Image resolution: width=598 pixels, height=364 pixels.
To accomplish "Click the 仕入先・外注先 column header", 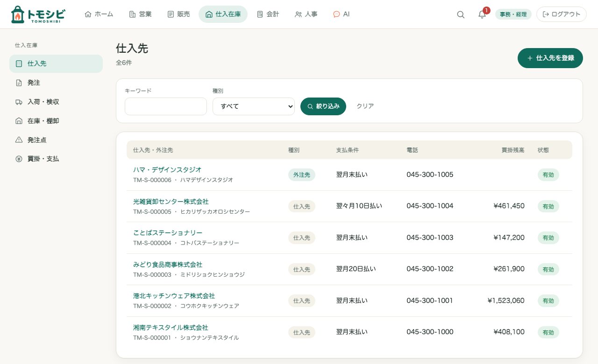I will [x=153, y=150].
